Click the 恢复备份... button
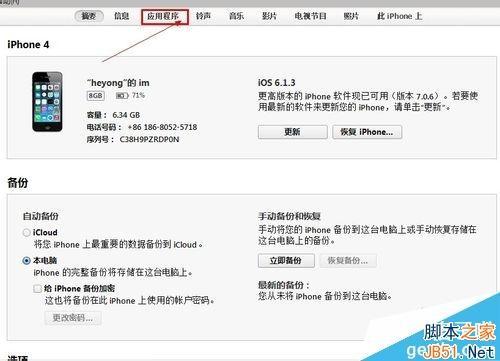 (x=348, y=261)
